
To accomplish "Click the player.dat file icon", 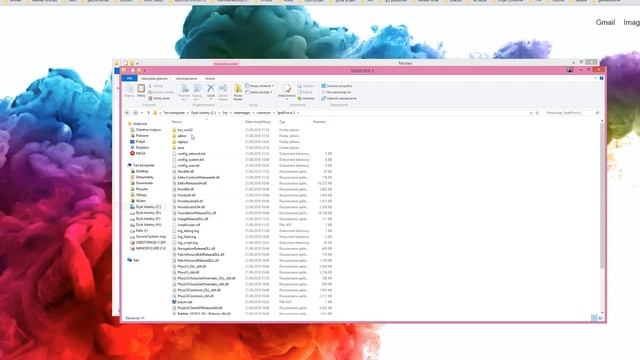I will pos(174,302).
